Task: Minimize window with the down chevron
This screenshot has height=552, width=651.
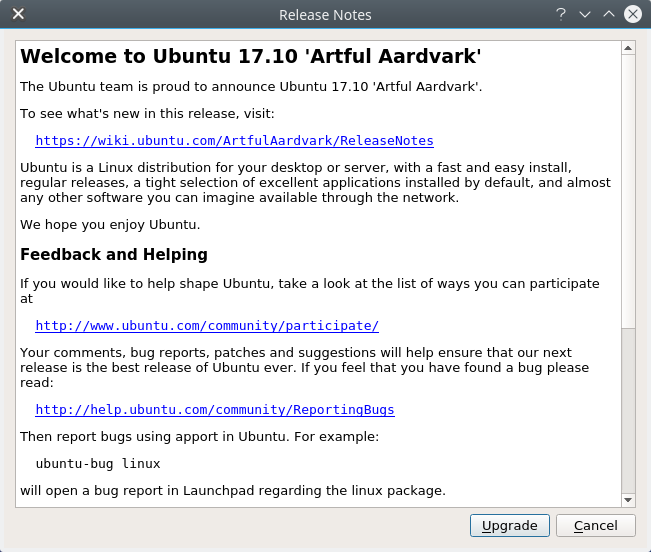Action: point(585,15)
